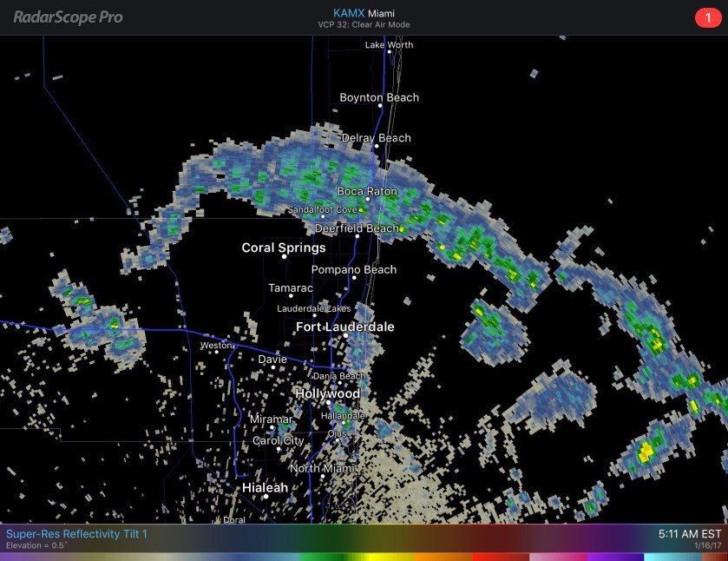
Task: Click the 1/16/17 date label
Action: pyautogui.click(x=707, y=546)
